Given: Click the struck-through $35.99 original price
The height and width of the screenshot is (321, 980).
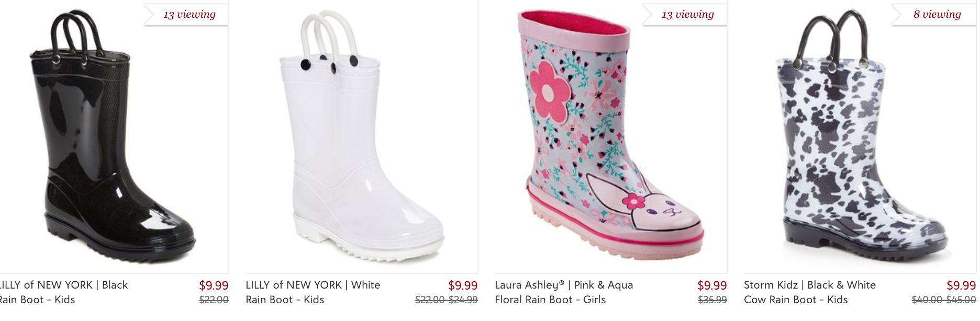Looking at the screenshot, I should [712, 300].
